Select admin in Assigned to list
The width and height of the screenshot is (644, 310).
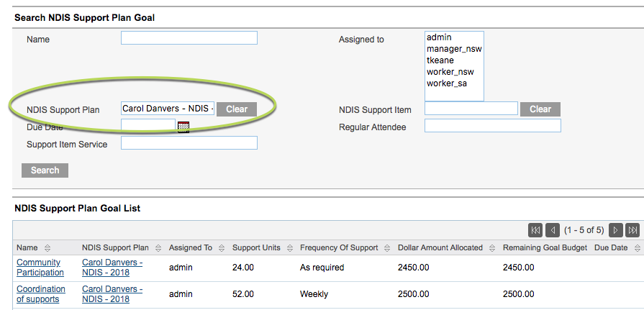[x=439, y=37]
